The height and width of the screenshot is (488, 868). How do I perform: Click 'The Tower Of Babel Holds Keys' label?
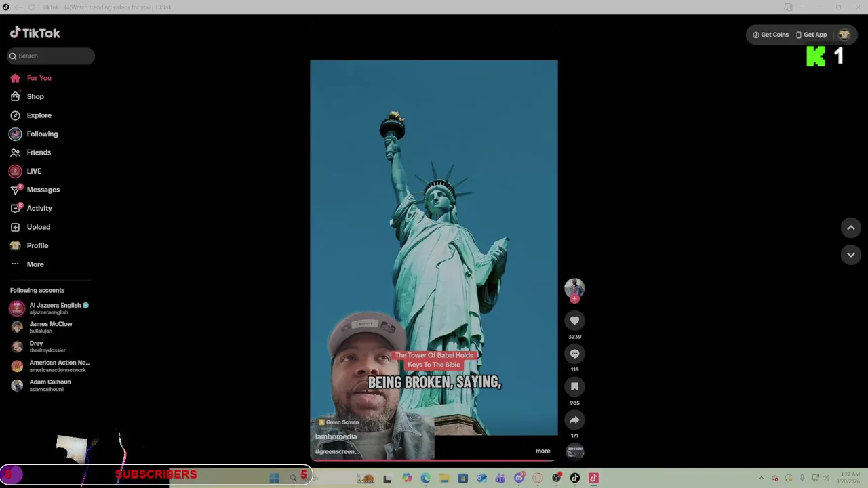pyautogui.click(x=434, y=360)
